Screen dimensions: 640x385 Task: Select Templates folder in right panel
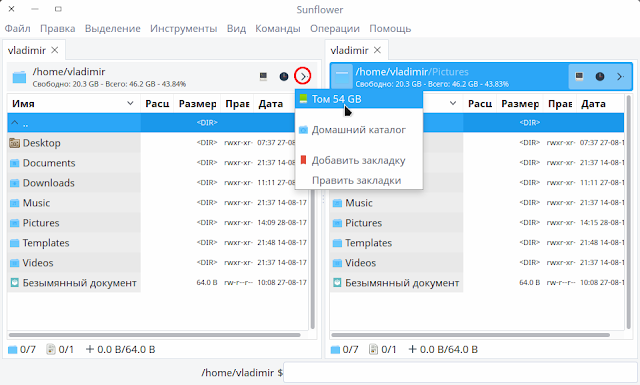coord(477,243)
